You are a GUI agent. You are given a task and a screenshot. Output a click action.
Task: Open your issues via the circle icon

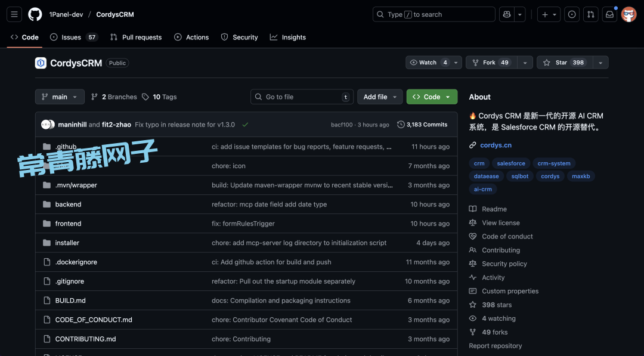point(571,14)
